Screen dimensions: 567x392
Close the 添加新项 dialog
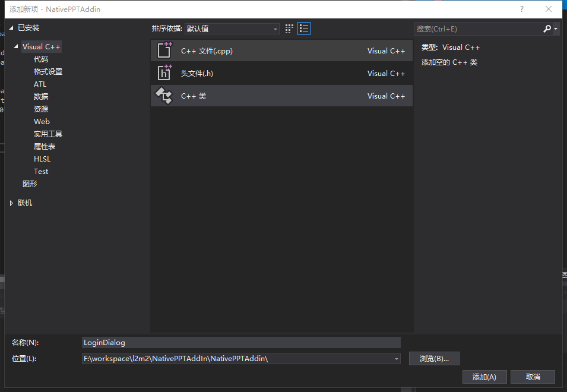tap(549, 9)
